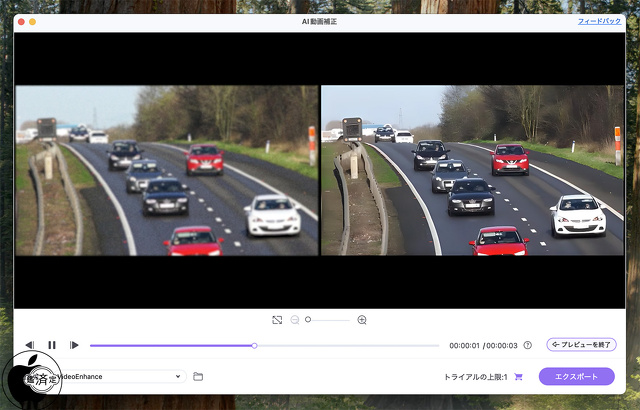640x410 pixels.
Task: Click the エクスポート export button
Action: click(x=576, y=377)
